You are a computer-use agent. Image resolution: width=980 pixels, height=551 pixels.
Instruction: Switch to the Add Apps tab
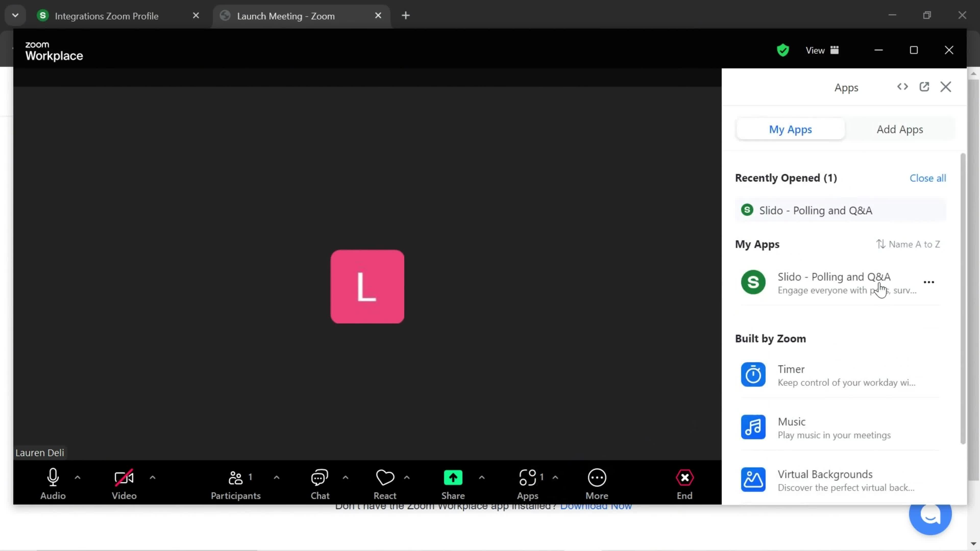[x=900, y=129]
